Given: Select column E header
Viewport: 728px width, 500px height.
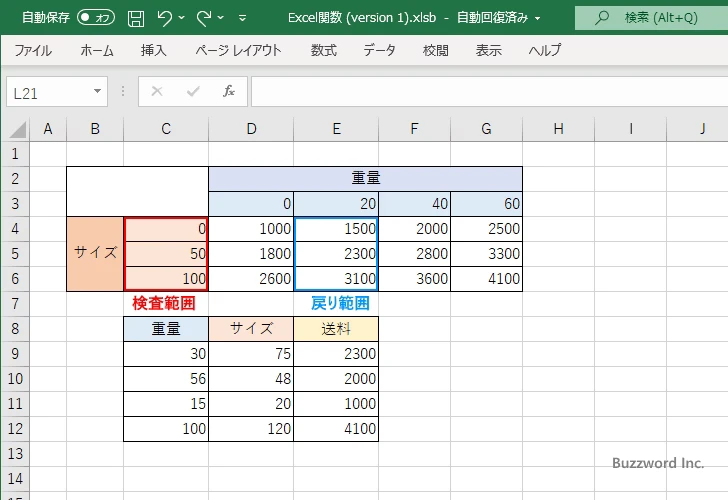Looking at the screenshot, I should point(337,129).
